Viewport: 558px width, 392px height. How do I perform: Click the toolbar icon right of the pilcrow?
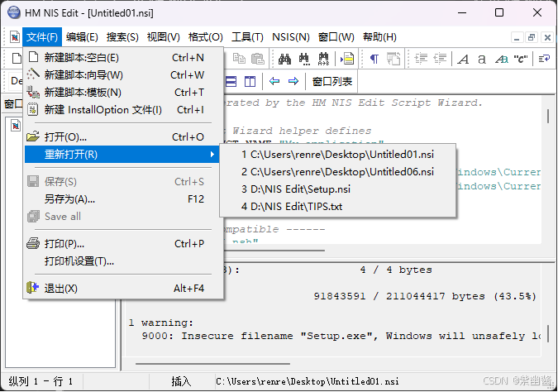click(x=393, y=59)
